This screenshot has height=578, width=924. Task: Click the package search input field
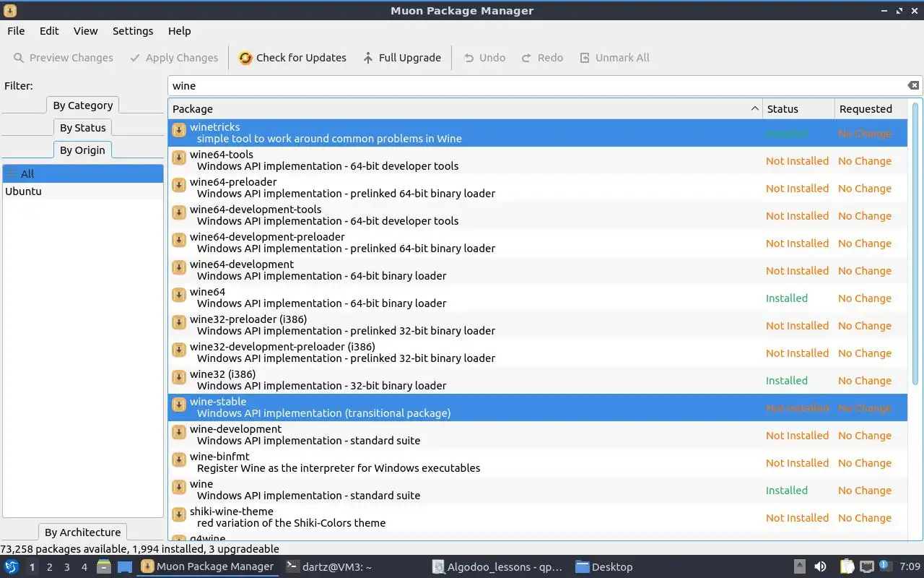click(x=538, y=85)
